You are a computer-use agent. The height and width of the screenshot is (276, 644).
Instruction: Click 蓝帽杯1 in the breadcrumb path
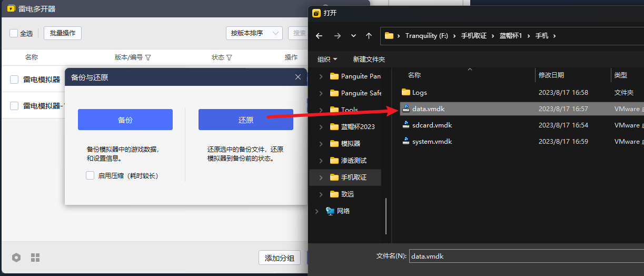click(511, 36)
